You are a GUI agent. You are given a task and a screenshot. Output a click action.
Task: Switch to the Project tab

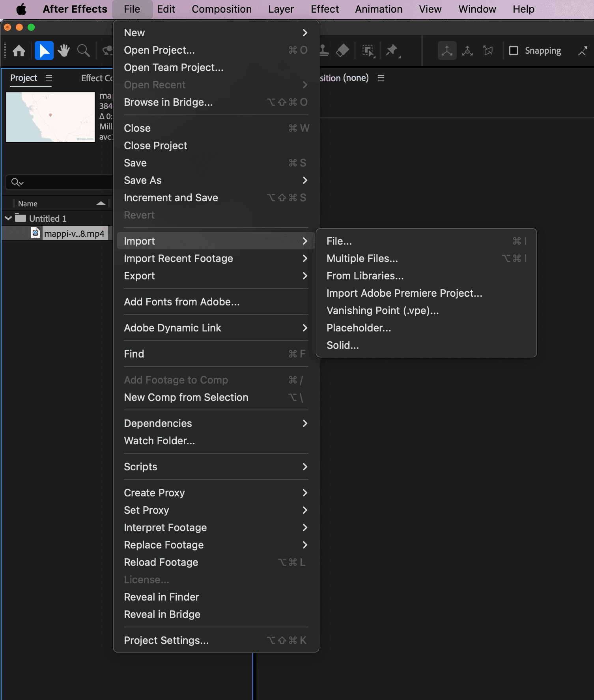point(24,78)
